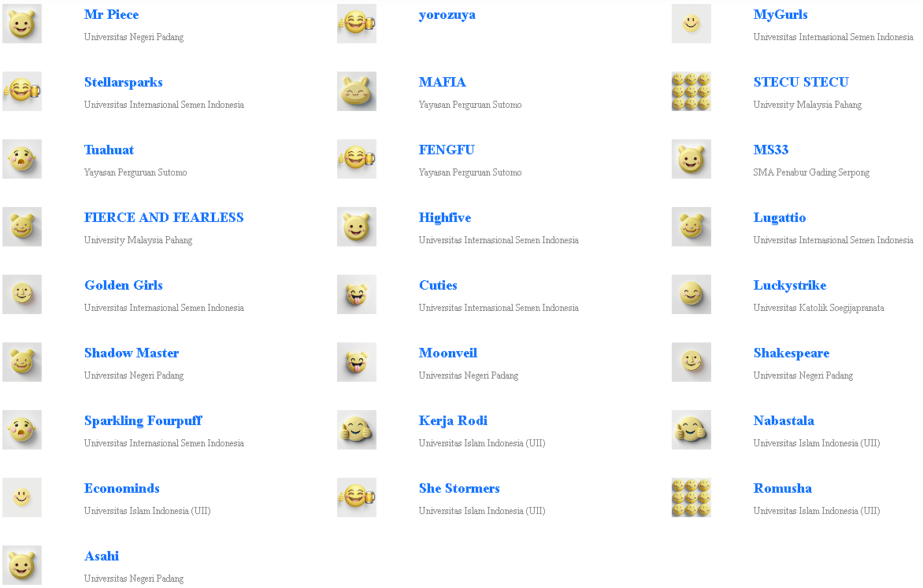The height and width of the screenshot is (588, 923).
Task: Click the sleepy bunny avatar beside MAFIA
Action: click(357, 91)
